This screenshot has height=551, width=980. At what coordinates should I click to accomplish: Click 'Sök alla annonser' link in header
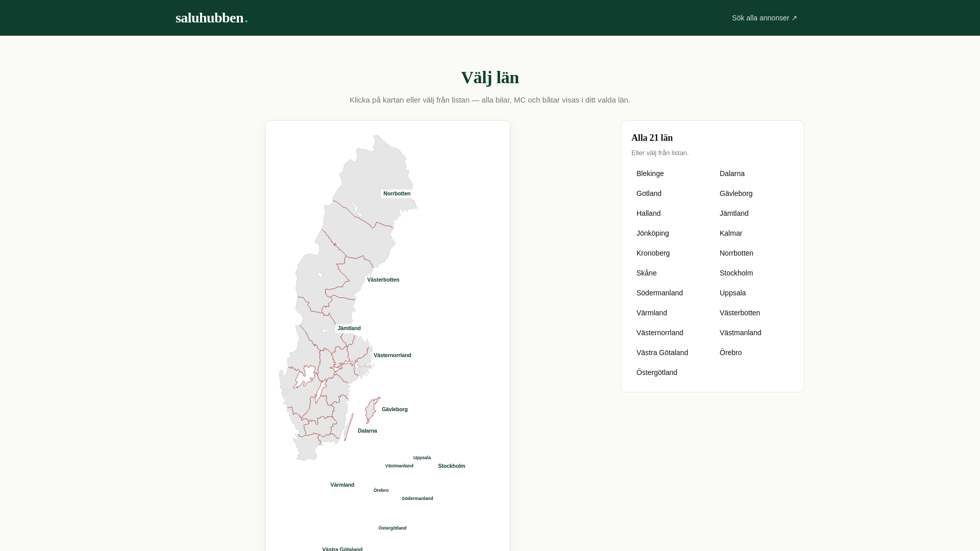[x=764, y=18]
